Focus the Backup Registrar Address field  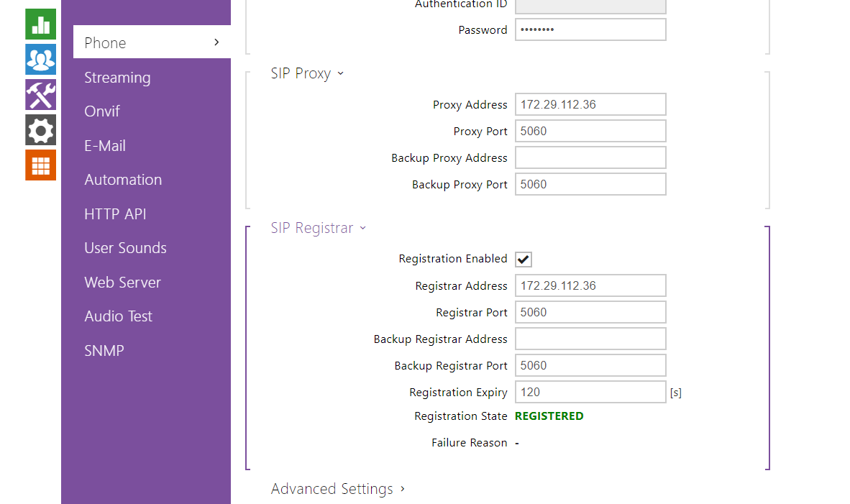click(x=590, y=339)
